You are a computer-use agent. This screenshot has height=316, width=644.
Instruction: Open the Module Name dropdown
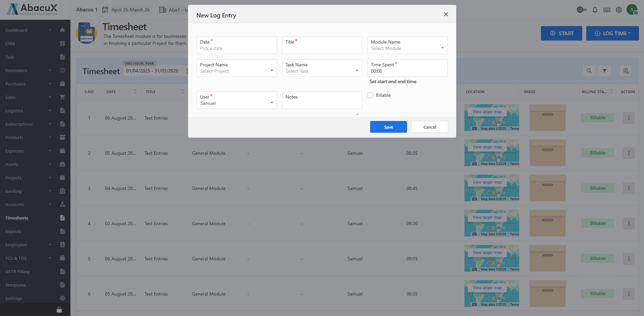(x=407, y=45)
